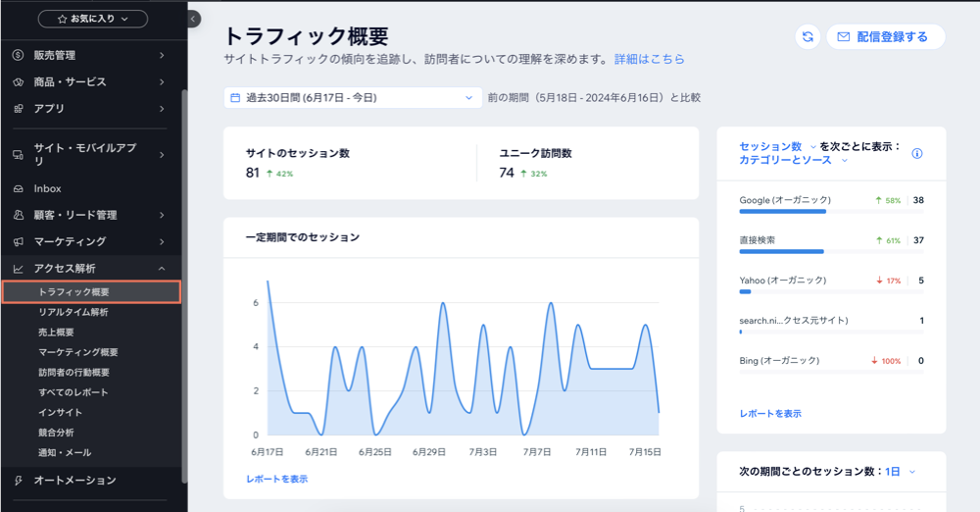This screenshot has width=980, height=512.
Task: Click the star icon in the お気に入り button
Action: [x=62, y=19]
